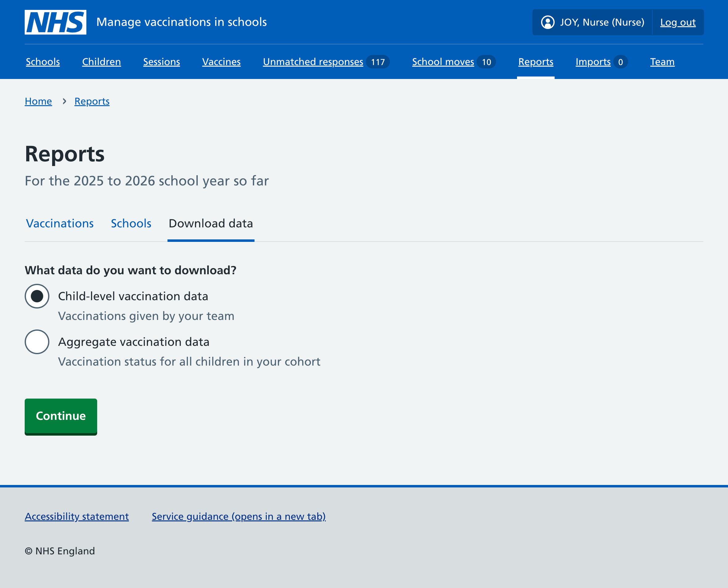Image resolution: width=728 pixels, height=588 pixels.
Task: Open the Accessibility statement
Action: 77,516
